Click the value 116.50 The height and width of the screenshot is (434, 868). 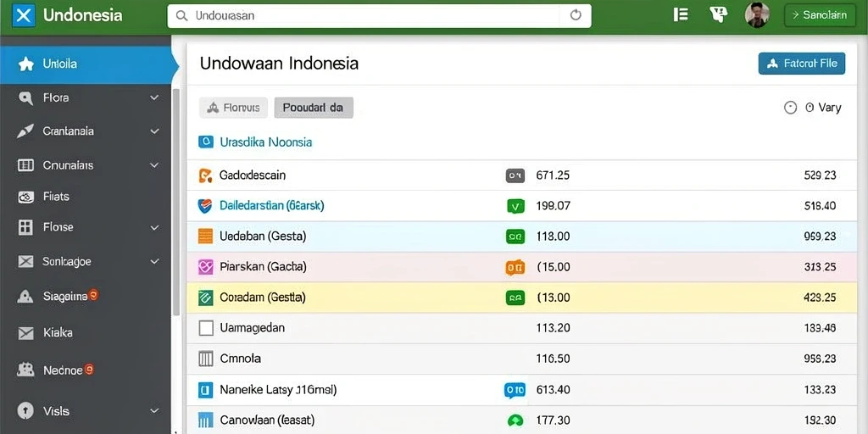pyautogui.click(x=553, y=359)
